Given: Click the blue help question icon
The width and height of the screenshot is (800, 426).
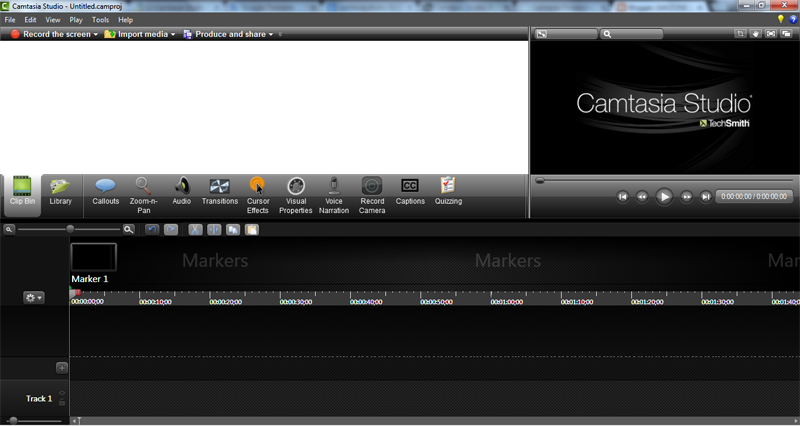Looking at the screenshot, I should 793,19.
